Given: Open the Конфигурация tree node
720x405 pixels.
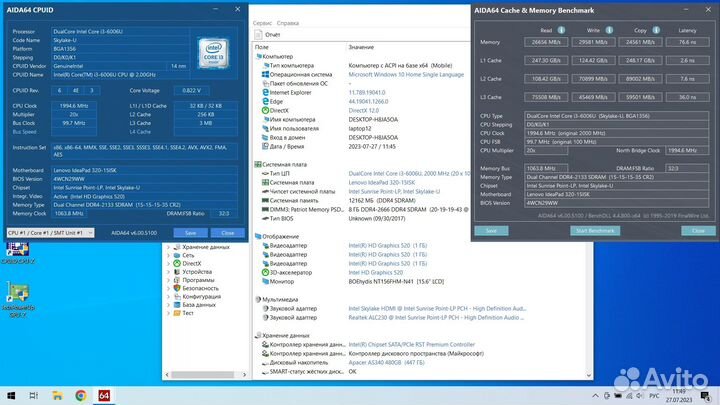Looking at the screenshot, I should coord(206,297).
